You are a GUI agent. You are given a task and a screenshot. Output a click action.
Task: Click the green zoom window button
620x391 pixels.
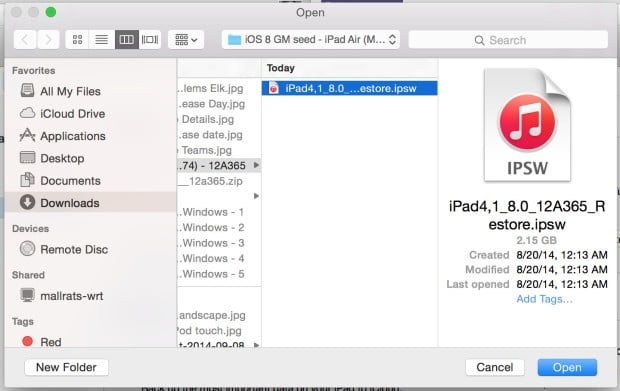[x=51, y=12]
